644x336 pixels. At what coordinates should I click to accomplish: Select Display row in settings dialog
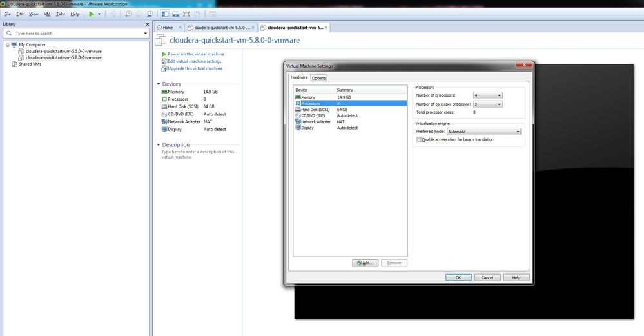[x=350, y=128]
